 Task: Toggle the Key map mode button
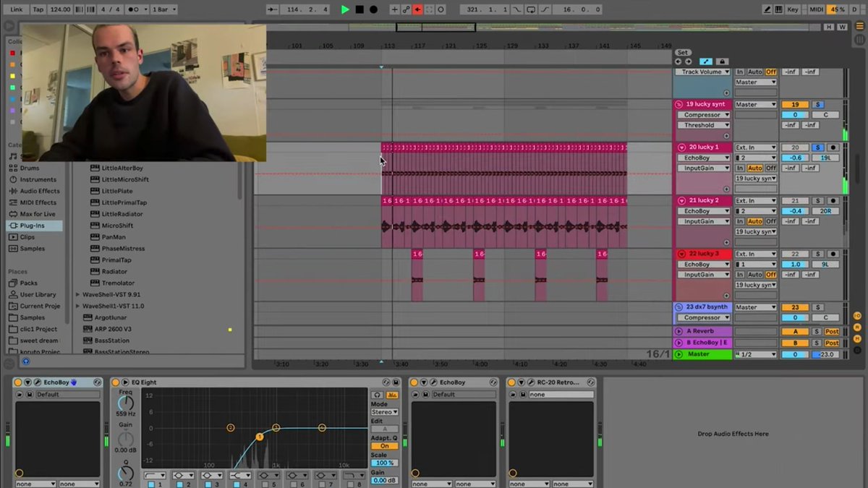793,9
